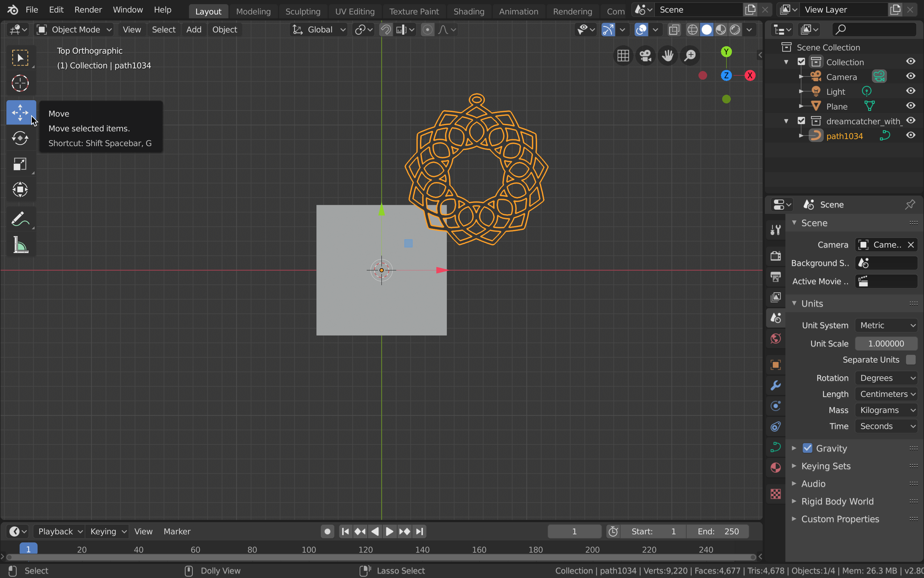The image size is (924, 578).
Task: Enable the Separate Units checkbox
Action: point(911,360)
